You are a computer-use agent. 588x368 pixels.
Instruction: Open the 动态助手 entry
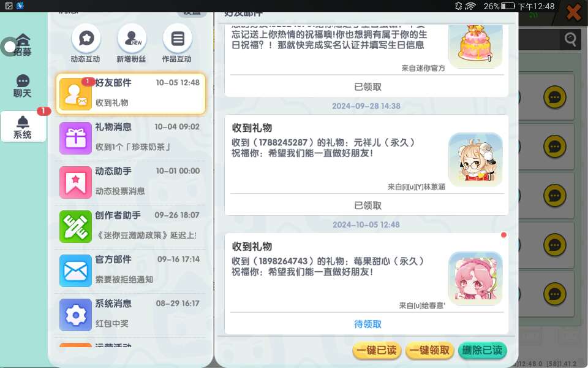130,182
